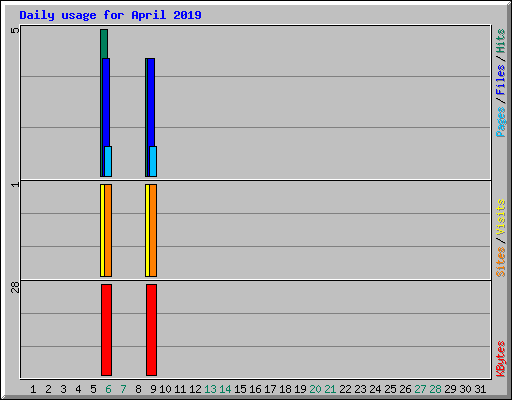
Task: Click day label 3 on x-axis
Action: [x=63, y=389]
